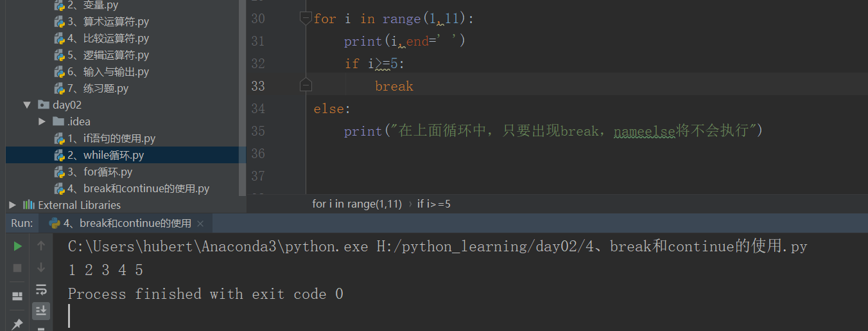Click the else: keyword on line 34
Image resolution: width=868 pixels, height=331 pixels.
332,109
